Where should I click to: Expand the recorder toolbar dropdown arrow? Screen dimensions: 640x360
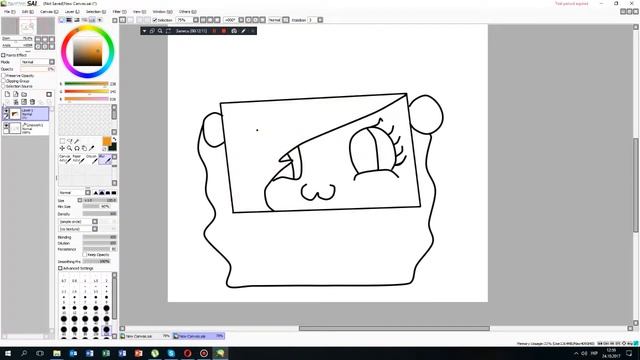click(144, 31)
